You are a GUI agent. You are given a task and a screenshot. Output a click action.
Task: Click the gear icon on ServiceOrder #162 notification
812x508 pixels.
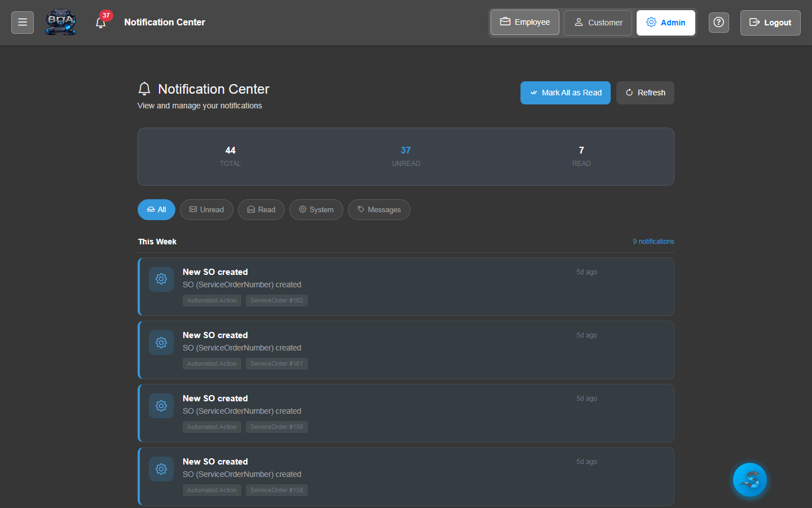(161, 279)
